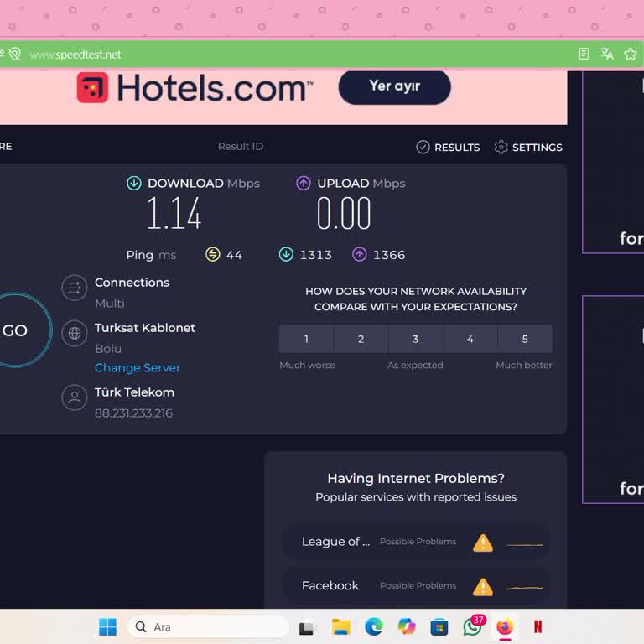Click the taskbar Ara search box
Screen dimensions: 644x644
[208, 626]
